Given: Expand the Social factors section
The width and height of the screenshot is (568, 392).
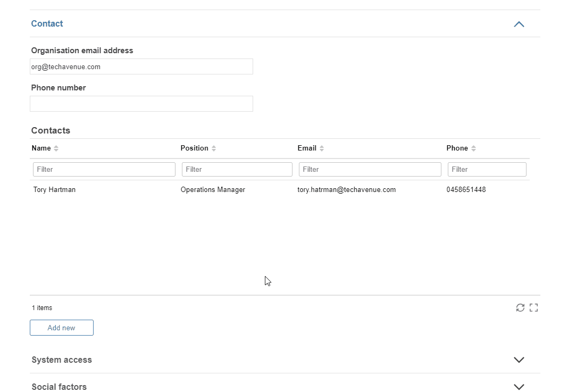Looking at the screenshot, I should point(519,387).
